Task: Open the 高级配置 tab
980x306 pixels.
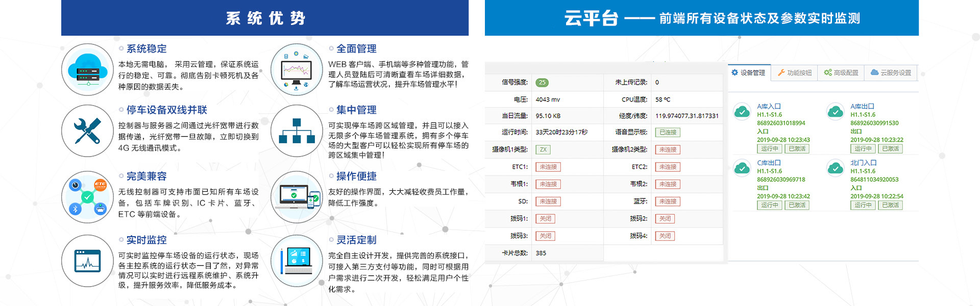Action: click(841, 73)
